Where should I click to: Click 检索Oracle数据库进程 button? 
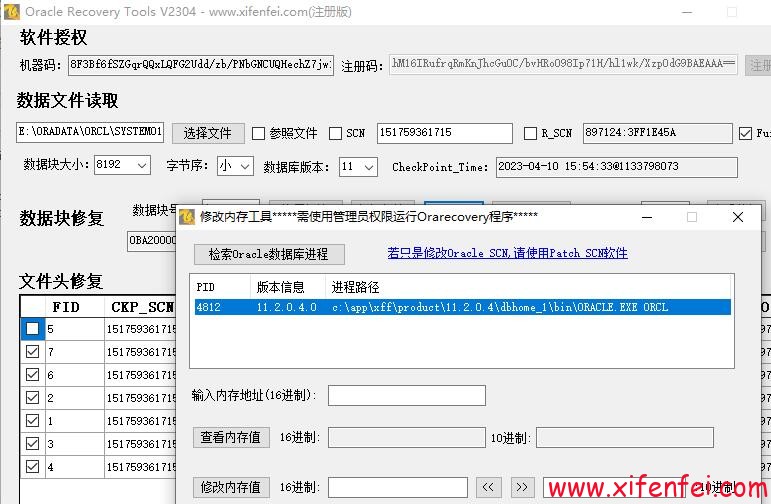269,254
